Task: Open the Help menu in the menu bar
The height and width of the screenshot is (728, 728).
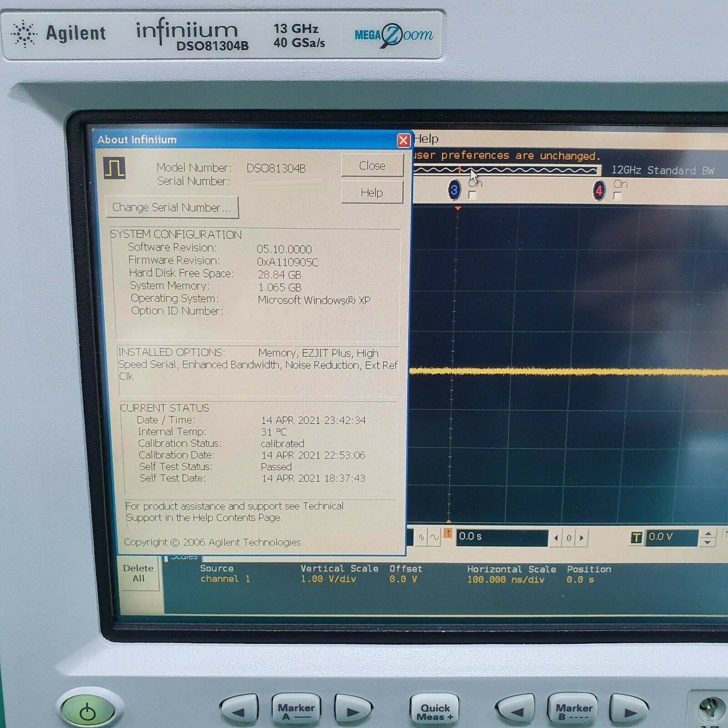Action: point(426,139)
